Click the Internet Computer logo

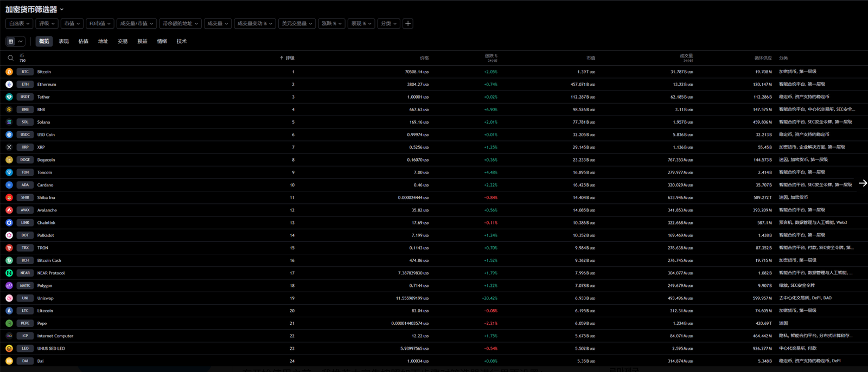[x=9, y=336]
